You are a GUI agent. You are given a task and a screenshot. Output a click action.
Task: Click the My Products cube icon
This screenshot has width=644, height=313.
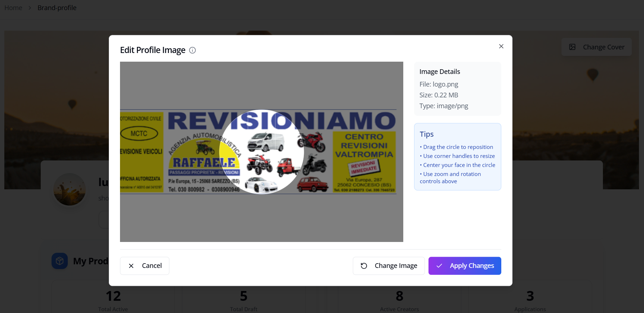click(60, 261)
